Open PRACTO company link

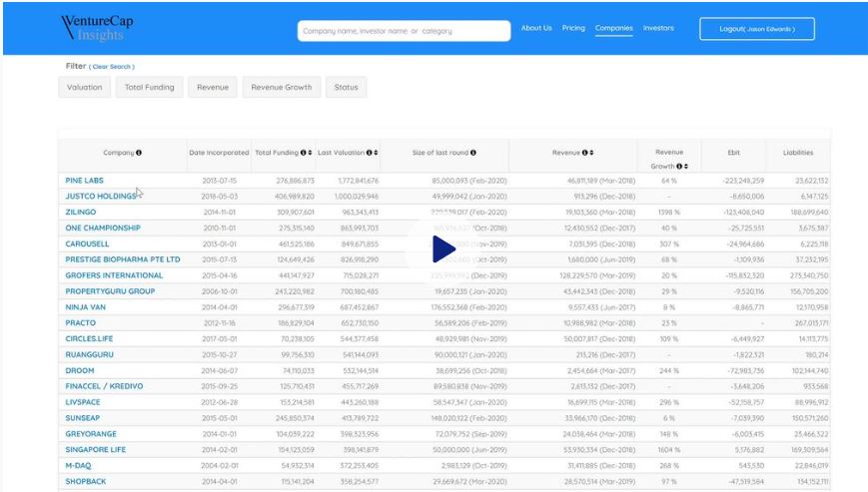tap(80, 322)
